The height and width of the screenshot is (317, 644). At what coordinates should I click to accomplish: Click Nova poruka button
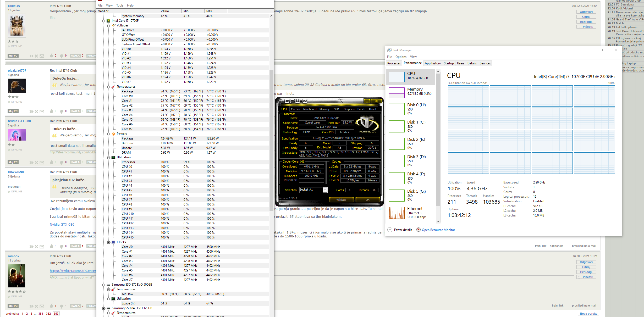[x=588, y=314]
